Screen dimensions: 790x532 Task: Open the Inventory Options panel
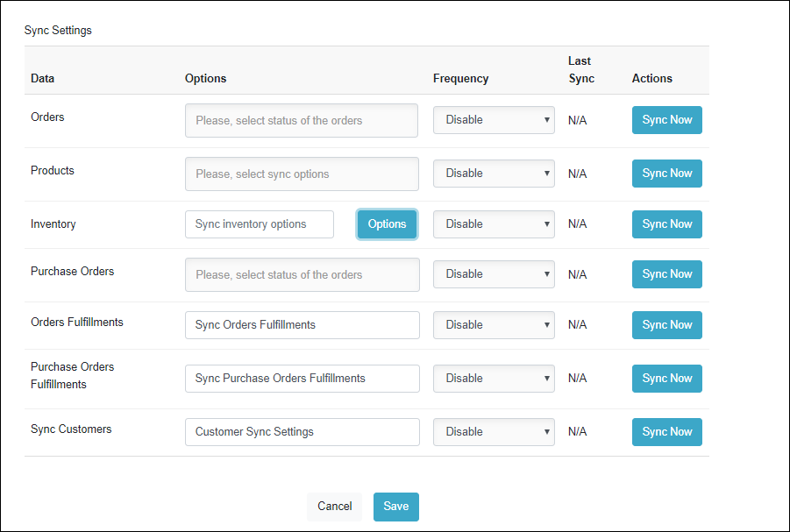click(x=387, y=223)
